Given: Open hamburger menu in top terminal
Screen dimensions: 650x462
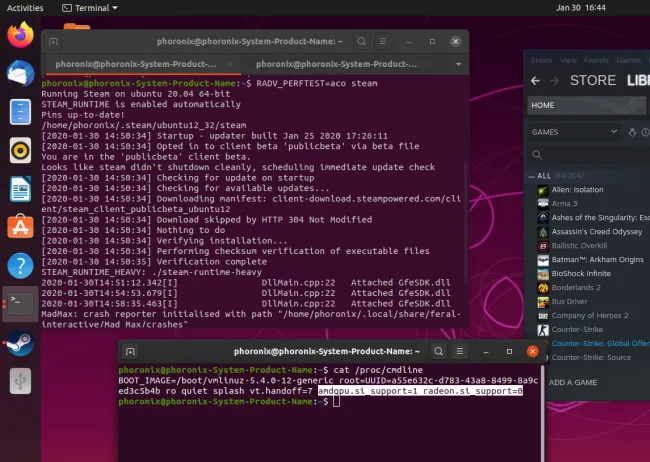Looking at the screenshot, I should tap(383, 41).
